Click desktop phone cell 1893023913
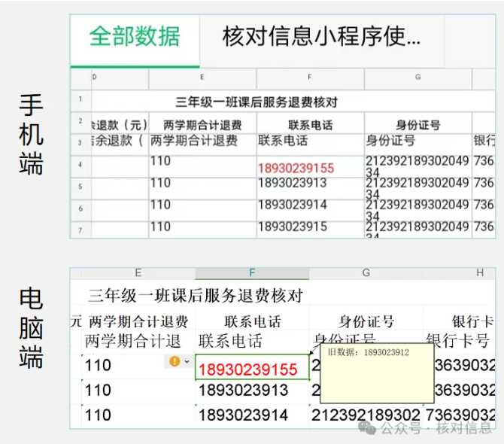The height and width of the screenshot is (444, 504). point(252,391)
